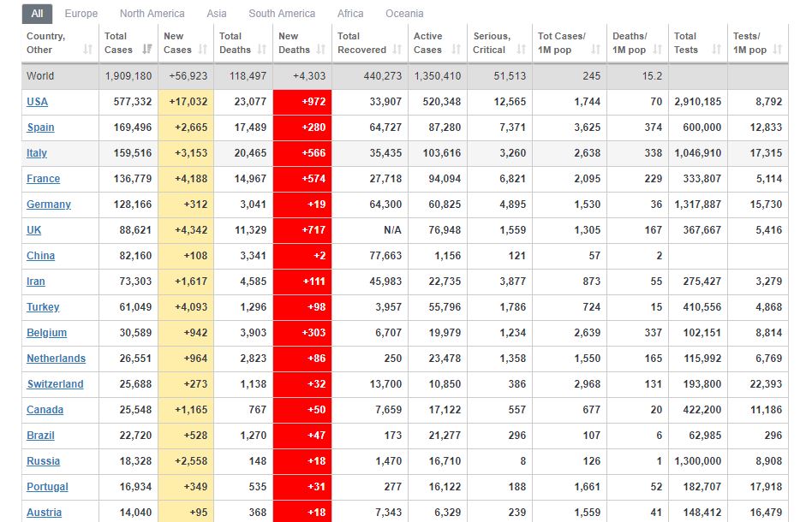Sort by New Deaths arrow icon
Screen dimensions: 812x522
pyautogui.click(x=321, y=50)
